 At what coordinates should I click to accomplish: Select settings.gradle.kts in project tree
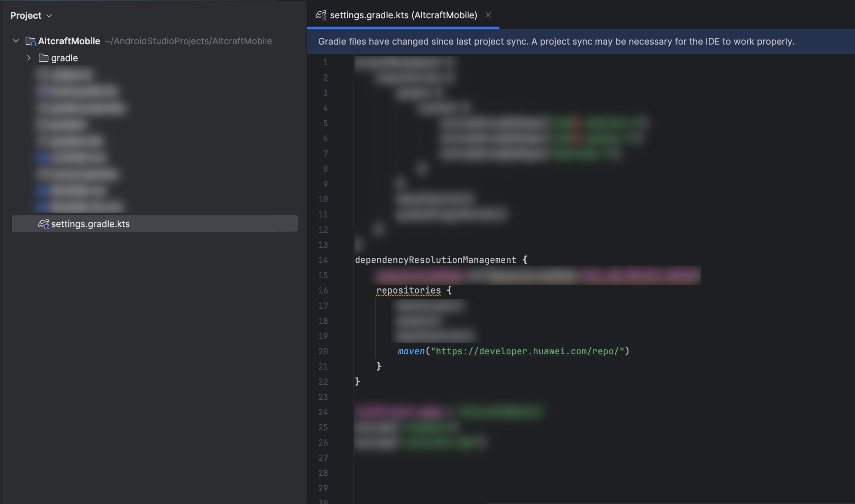pos(90,224)
